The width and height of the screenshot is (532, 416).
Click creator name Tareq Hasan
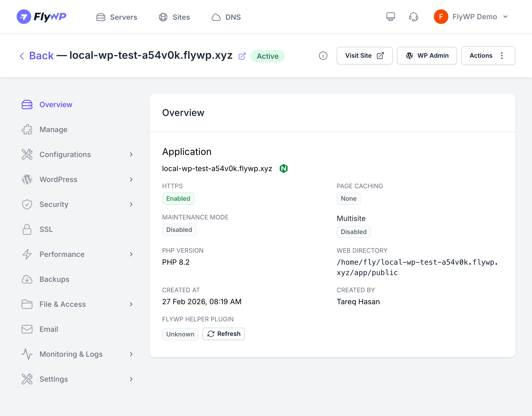[x=358, y=302]
